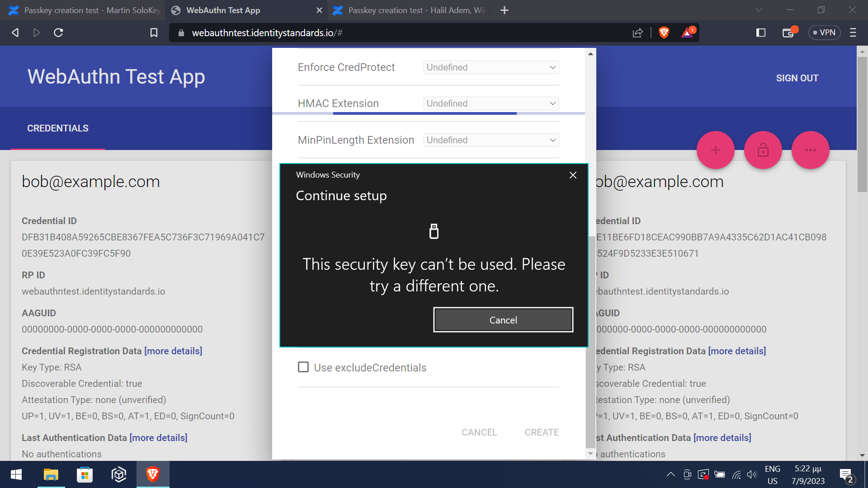Click the Wi-Fi network tray icon
Screen dimensions: 868x488
tap(736, 474)
